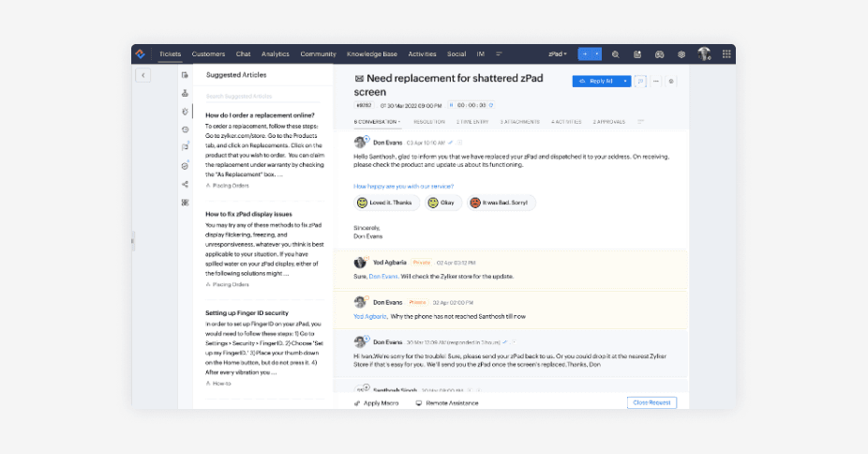
Task: Pause the ticket timer
Action: tap(451, 105)
